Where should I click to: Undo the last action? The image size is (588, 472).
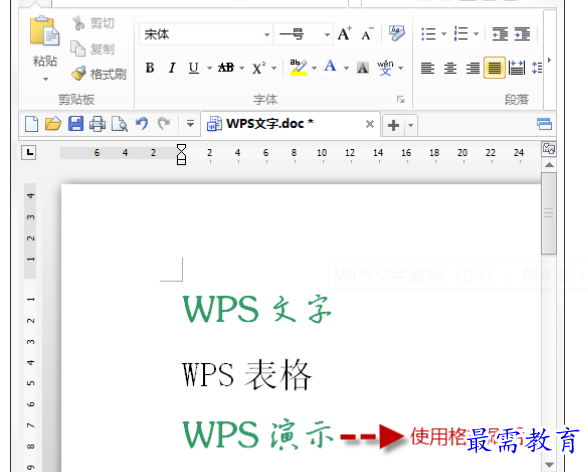coord(142,123)
